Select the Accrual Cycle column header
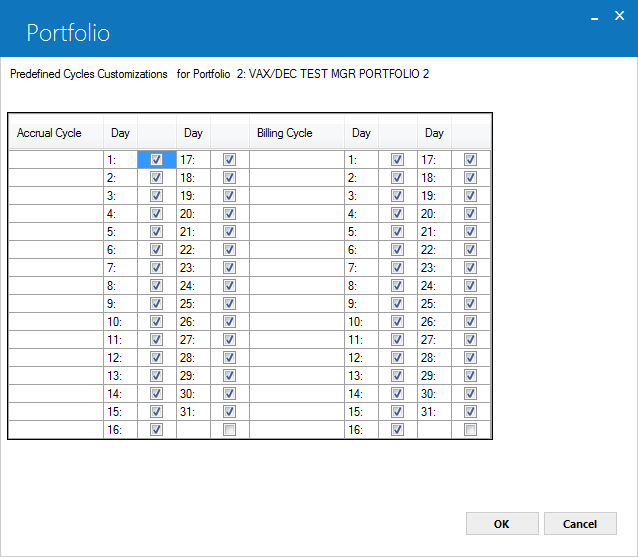Screen dimensions: 638x557 pyautogui.click(x=56, y=133)
